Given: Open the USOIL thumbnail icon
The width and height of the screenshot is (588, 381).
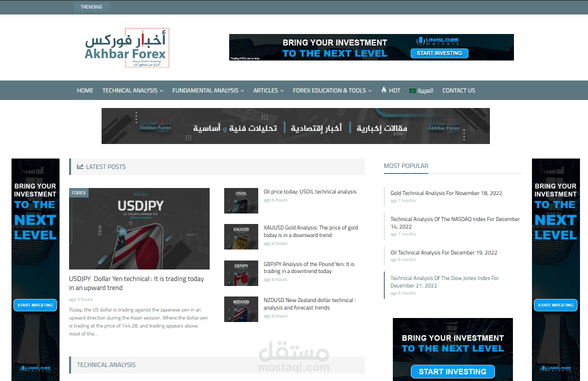Looking at the screenshot, I should (241, 200).
